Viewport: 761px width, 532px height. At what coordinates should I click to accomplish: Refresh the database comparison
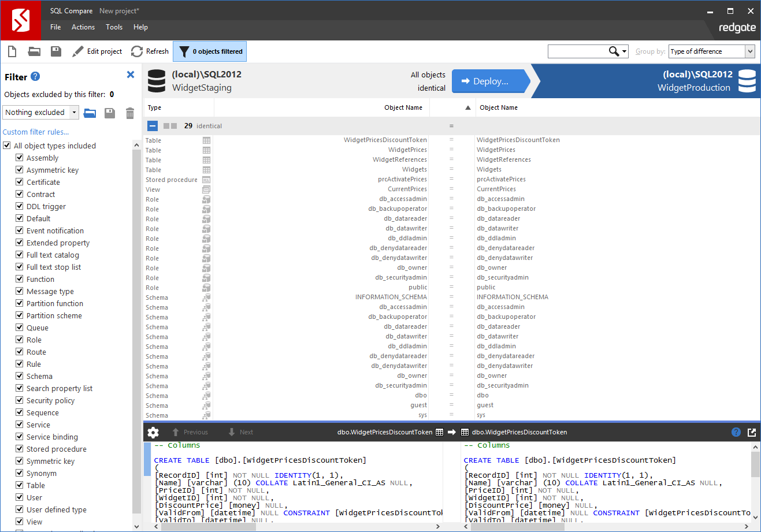click(x=149, y=51)
